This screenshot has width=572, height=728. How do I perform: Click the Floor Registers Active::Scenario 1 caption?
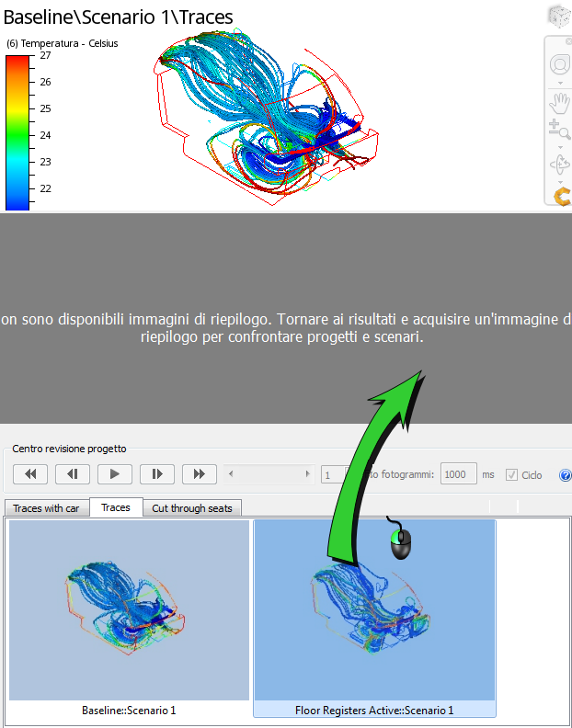pos(374,710)
